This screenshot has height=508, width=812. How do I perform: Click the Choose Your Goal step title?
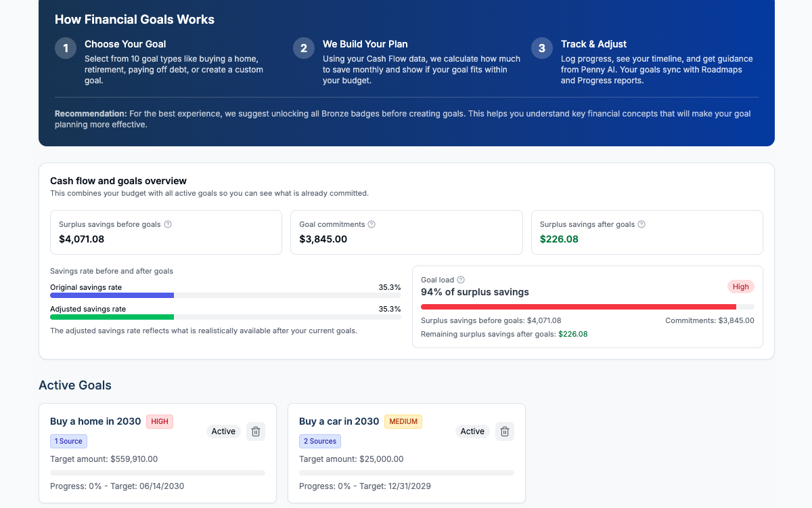(x=125, y=44)
